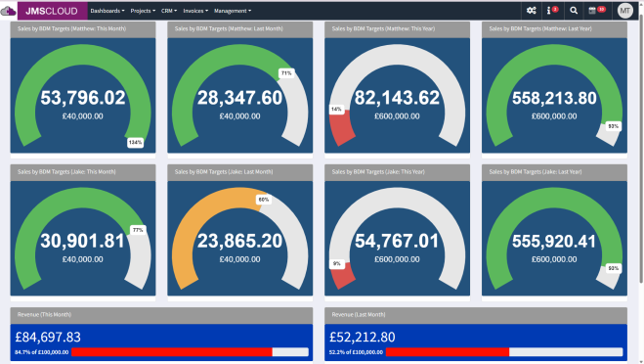Expand the Invoices menu
This screenshot has width=644, height=364.
[x=195, y=11]
